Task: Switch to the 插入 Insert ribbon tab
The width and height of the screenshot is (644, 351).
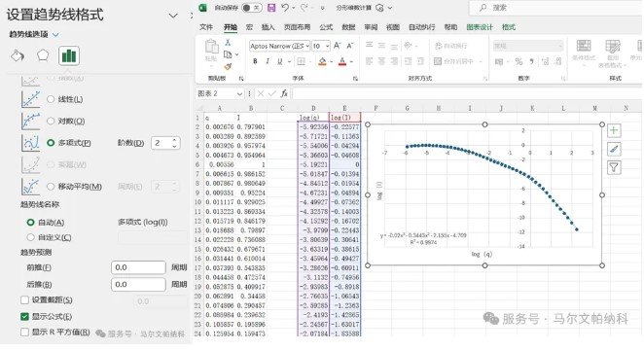Action: (268, 27)
